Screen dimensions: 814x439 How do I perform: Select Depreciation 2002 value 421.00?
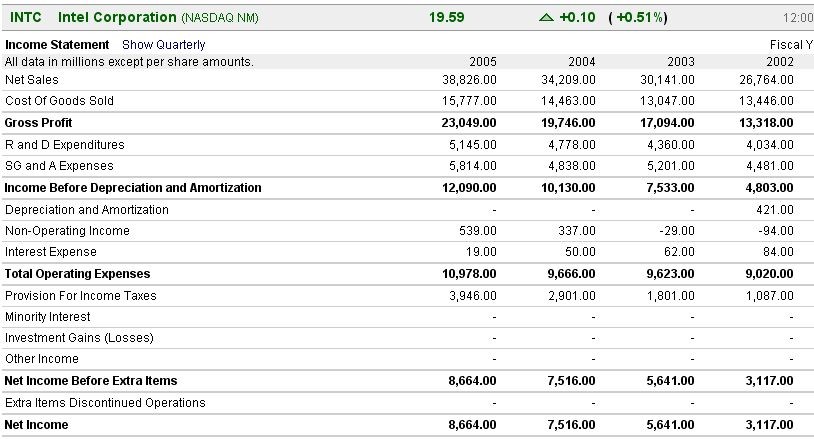[x=775, y=210]
